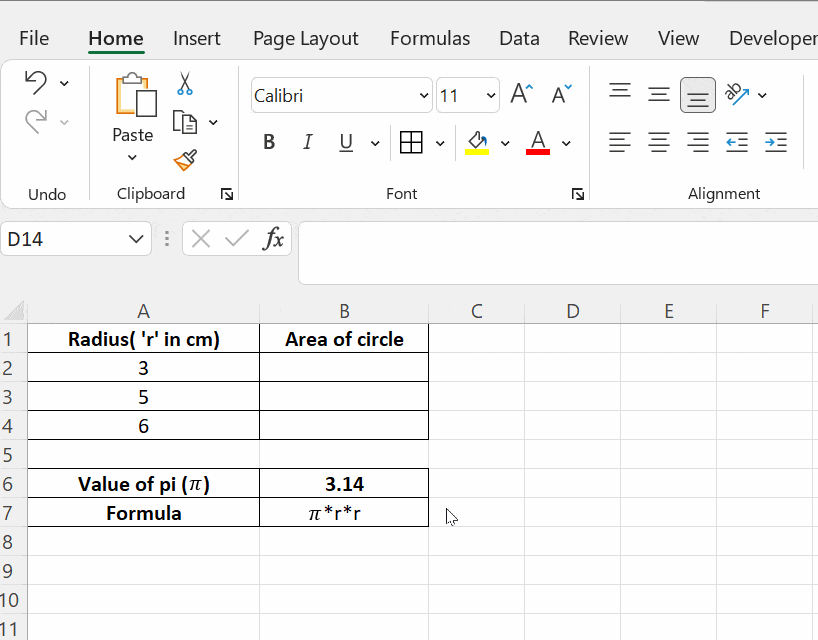Click the Increase Font Size icon
Viewport: 818px width, 640px height.
518,92
